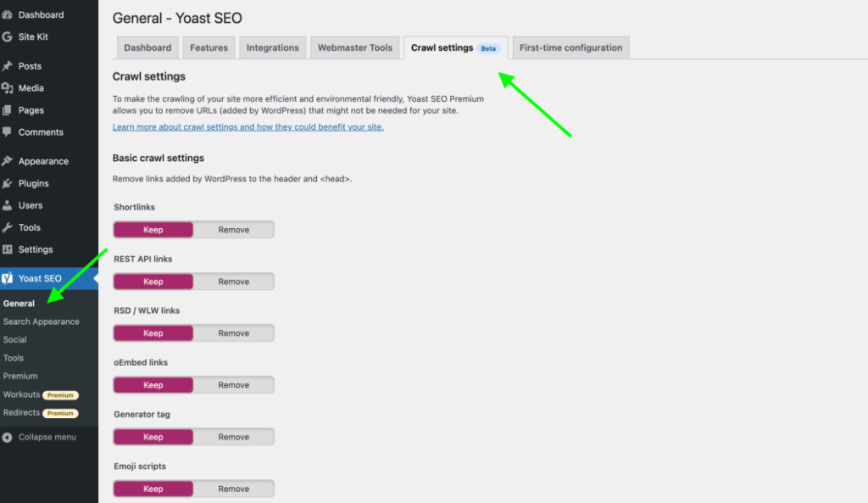Set REST API links to Remove
Viewport: 868px width, 503px height.
[x=234, y=282]
